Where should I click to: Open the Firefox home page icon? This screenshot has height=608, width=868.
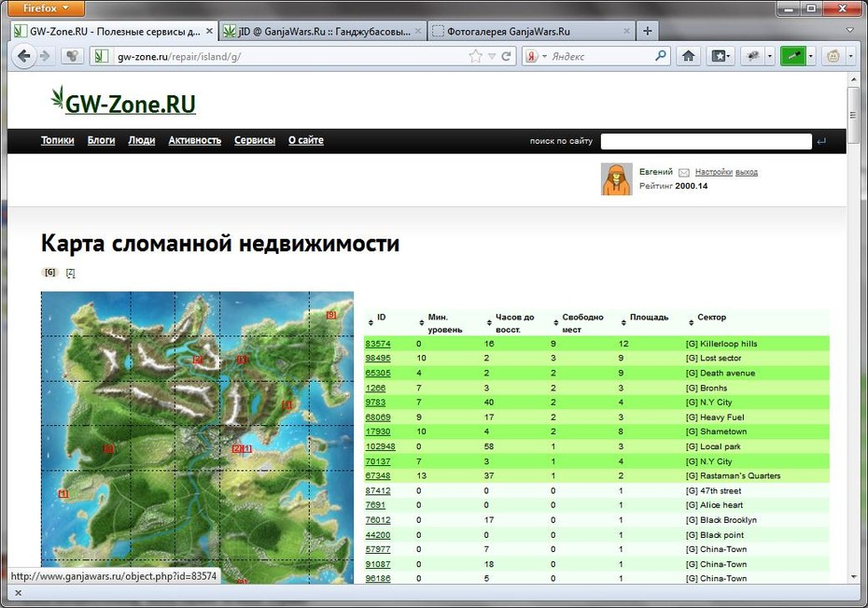coord(688,56)
